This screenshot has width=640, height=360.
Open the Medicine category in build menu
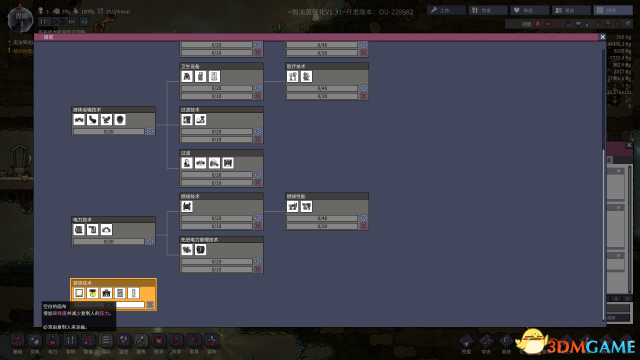coord(158,341)
